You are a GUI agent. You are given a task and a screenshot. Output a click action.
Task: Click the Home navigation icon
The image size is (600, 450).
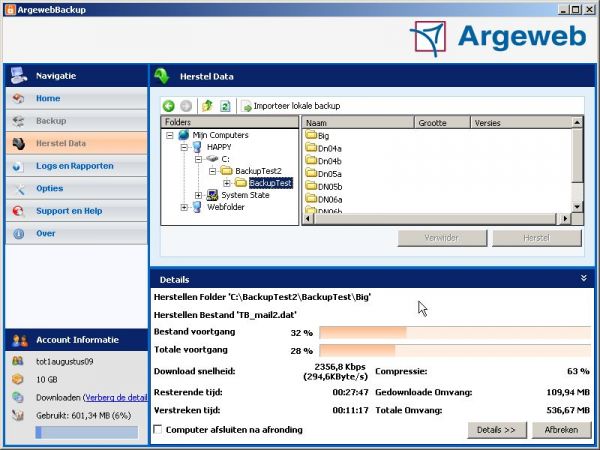[18, 99]
